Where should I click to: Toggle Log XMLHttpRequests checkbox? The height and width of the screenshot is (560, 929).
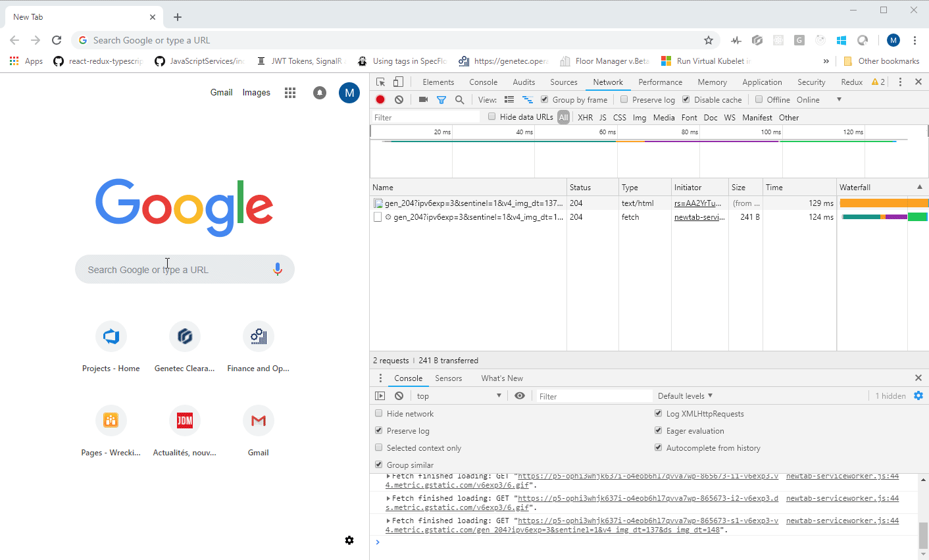658,413
